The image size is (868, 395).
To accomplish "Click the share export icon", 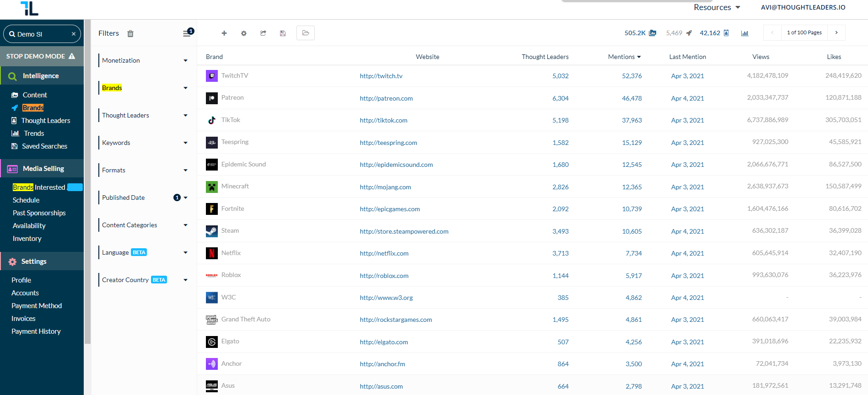I will (263, 33).
